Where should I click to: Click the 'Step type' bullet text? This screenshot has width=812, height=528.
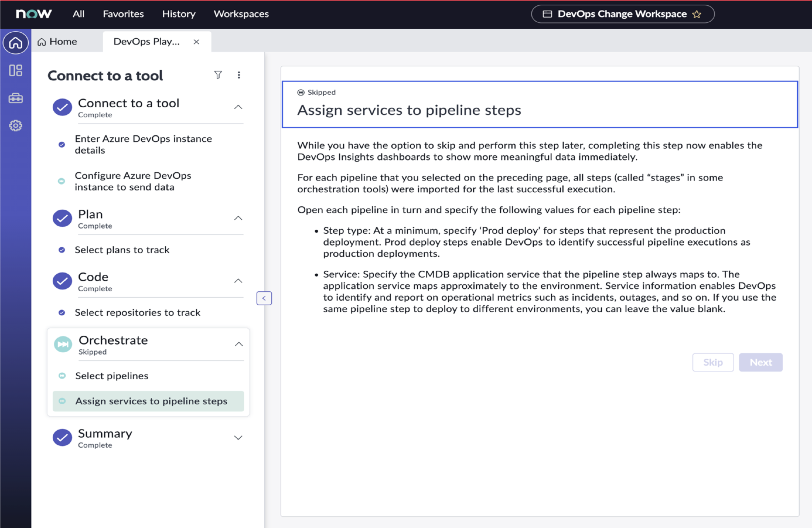click(x=536, y=242)
